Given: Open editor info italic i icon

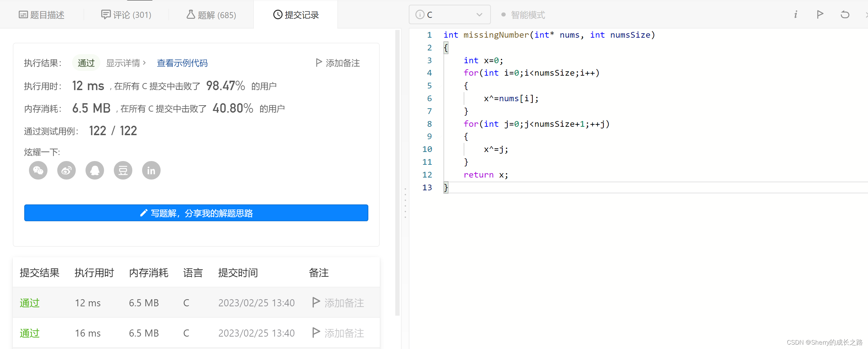Looking at the screenshot, I should 796,14.
